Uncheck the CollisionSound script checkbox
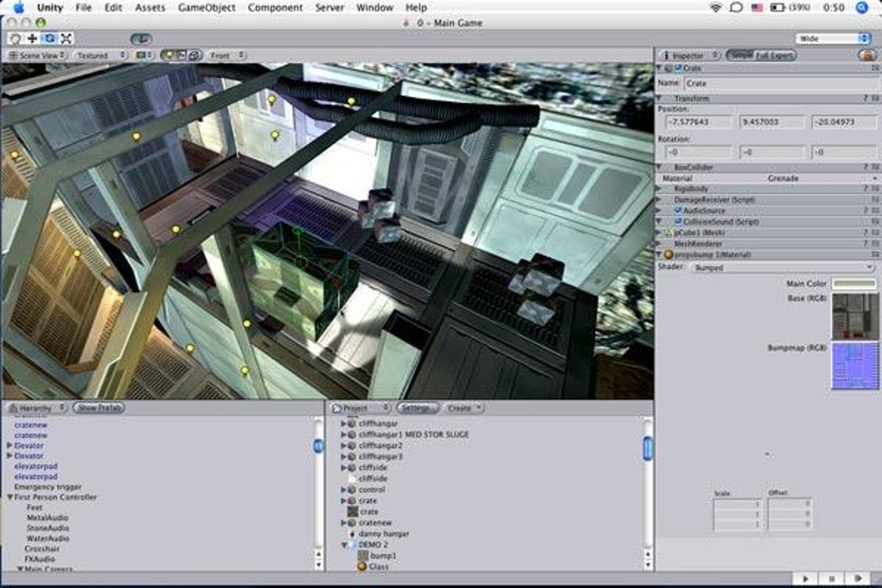This screenshot has height=588, width=882. 678,221
